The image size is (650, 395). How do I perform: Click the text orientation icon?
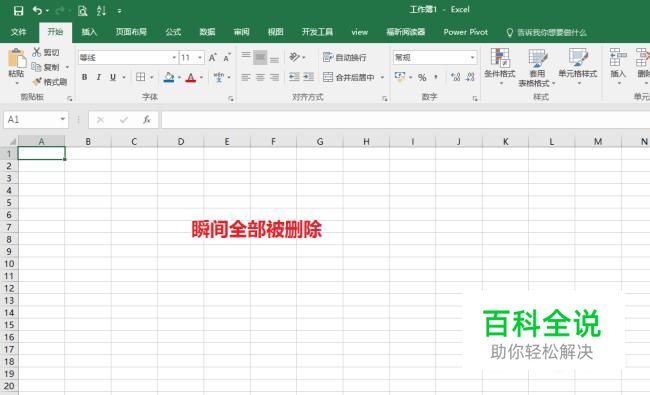click(x=295, y=57)
